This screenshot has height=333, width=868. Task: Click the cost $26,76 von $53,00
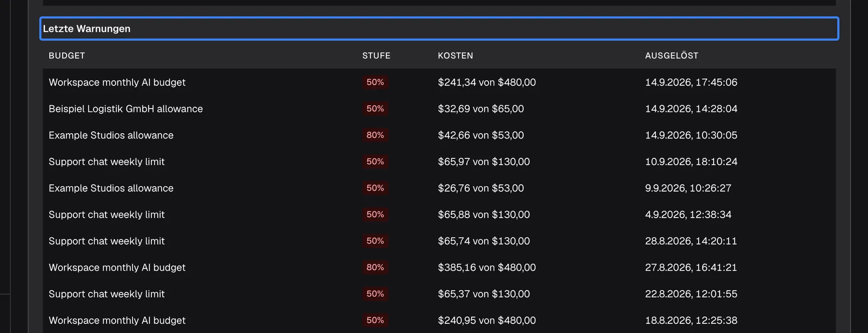(x=481, y=188)
